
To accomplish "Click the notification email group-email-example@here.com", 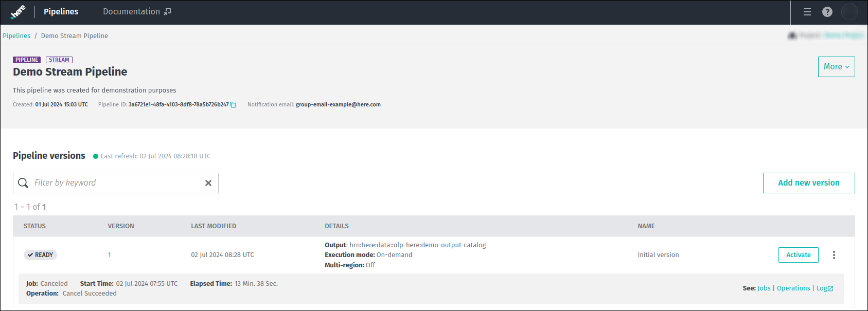I will (338, 105).
